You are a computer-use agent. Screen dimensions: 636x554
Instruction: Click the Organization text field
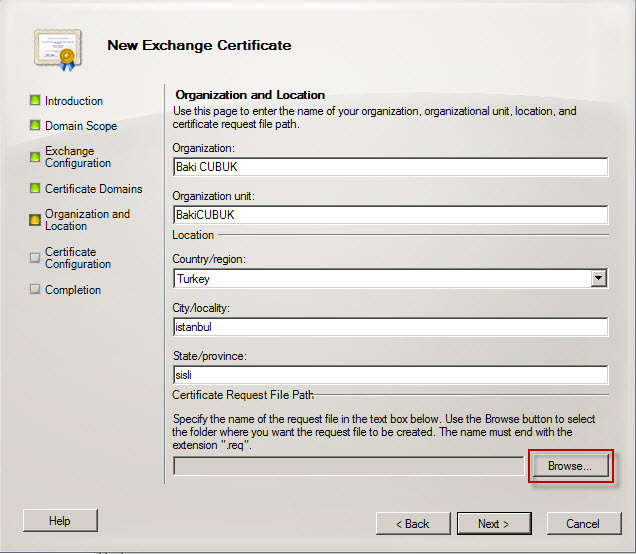[390, 167]
